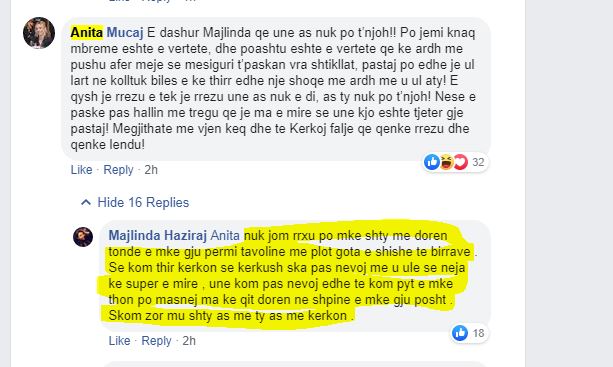The image size is (613, 367).
Task: Click the thumbs-up icon on Majlinda's reply
Action: coord(460,333)
